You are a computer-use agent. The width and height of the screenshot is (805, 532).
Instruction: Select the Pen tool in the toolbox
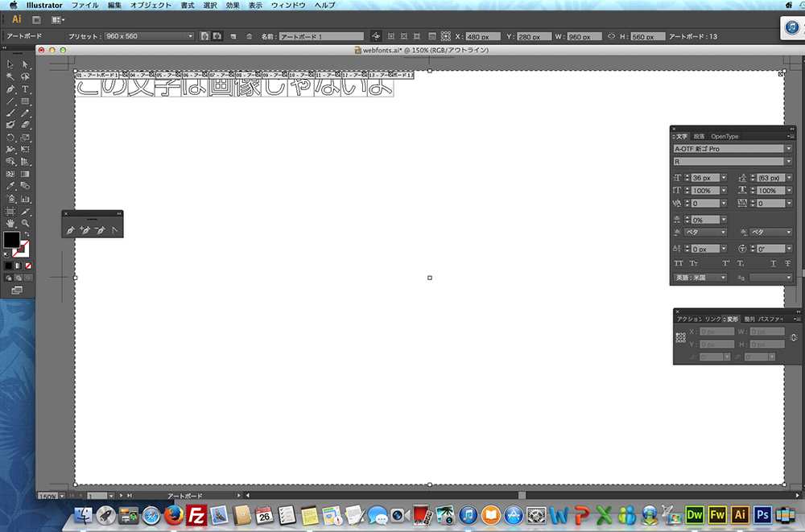10,89
